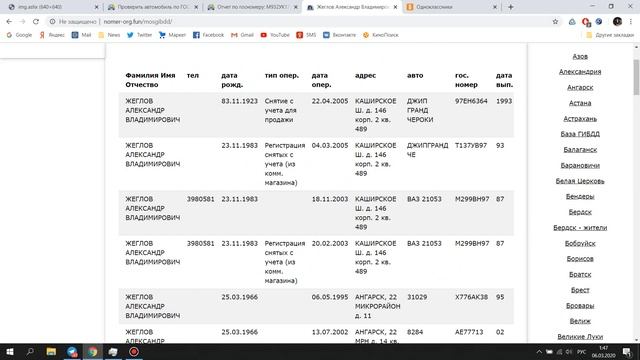Open the News bookmark folder
Viewport: 640px width, 360px height.
(109, 35)
